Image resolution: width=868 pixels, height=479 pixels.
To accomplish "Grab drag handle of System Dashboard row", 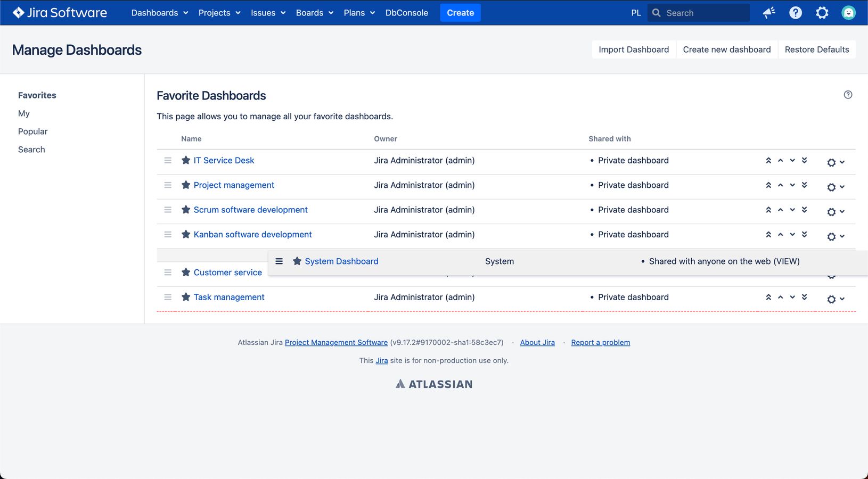I will 279,261.
